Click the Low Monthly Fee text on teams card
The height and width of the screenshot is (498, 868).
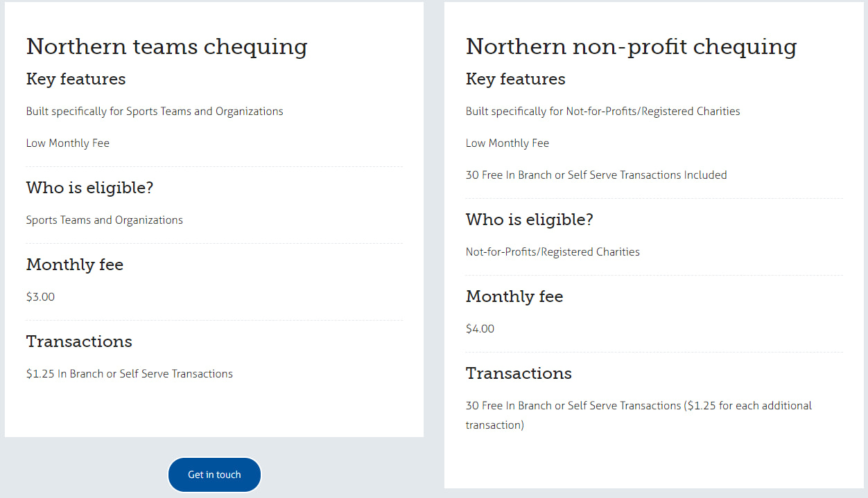tap(67, 143)
